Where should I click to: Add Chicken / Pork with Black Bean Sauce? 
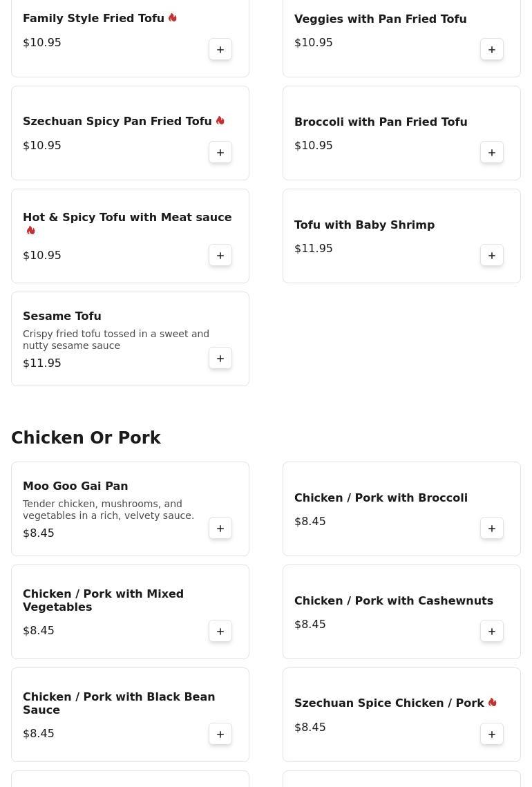pos(220,734)
